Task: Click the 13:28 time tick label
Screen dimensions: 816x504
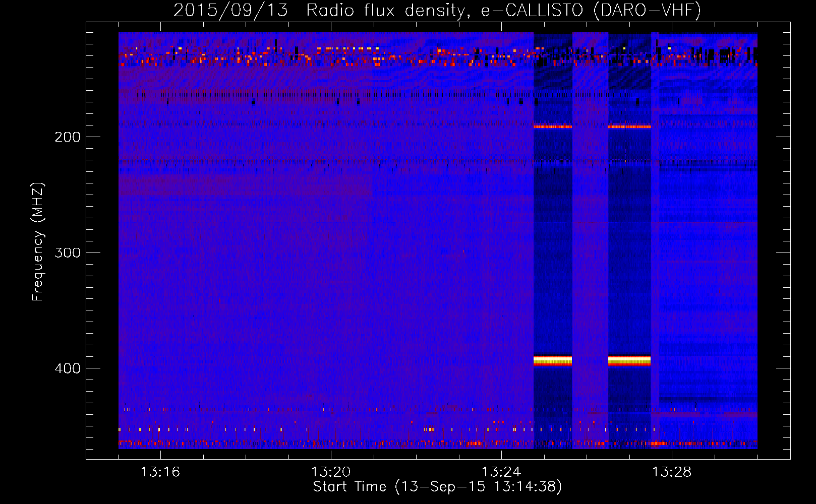Action: point(672,472)
